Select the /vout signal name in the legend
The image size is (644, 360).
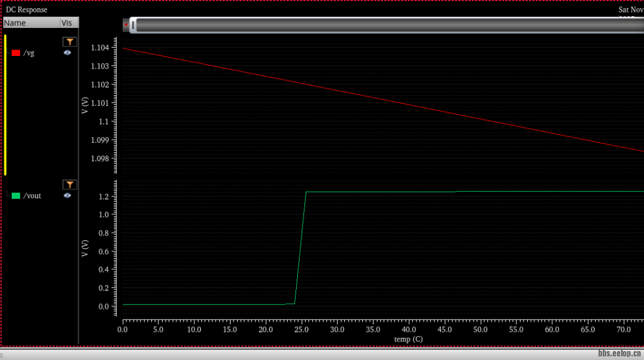pyautogui.click(x=32, y=196)
